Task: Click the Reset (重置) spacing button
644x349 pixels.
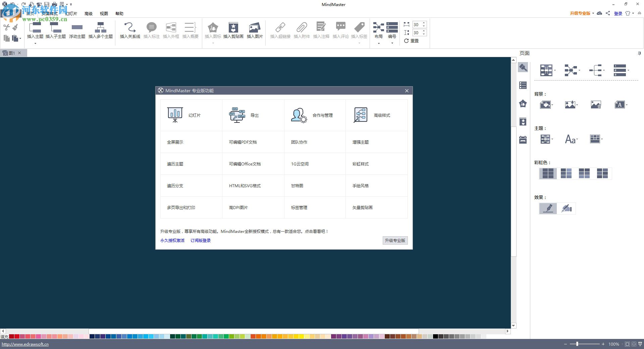Action: (x=411, y=41)
